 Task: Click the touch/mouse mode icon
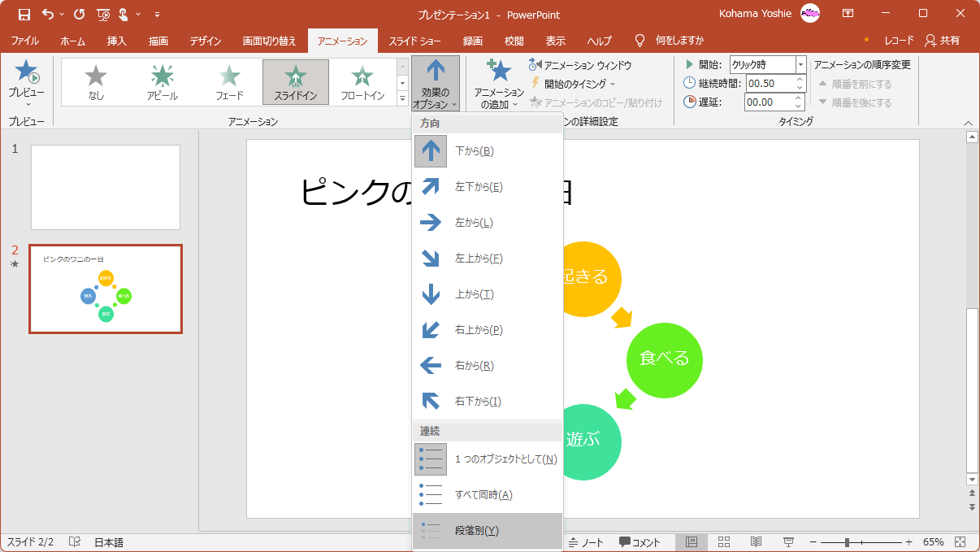tap(124, 14)
